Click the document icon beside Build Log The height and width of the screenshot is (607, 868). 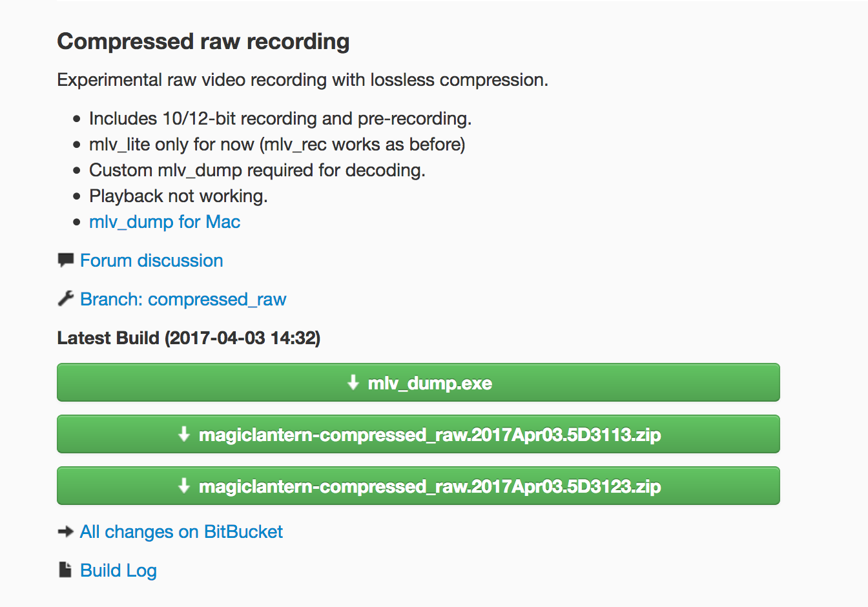65,570
